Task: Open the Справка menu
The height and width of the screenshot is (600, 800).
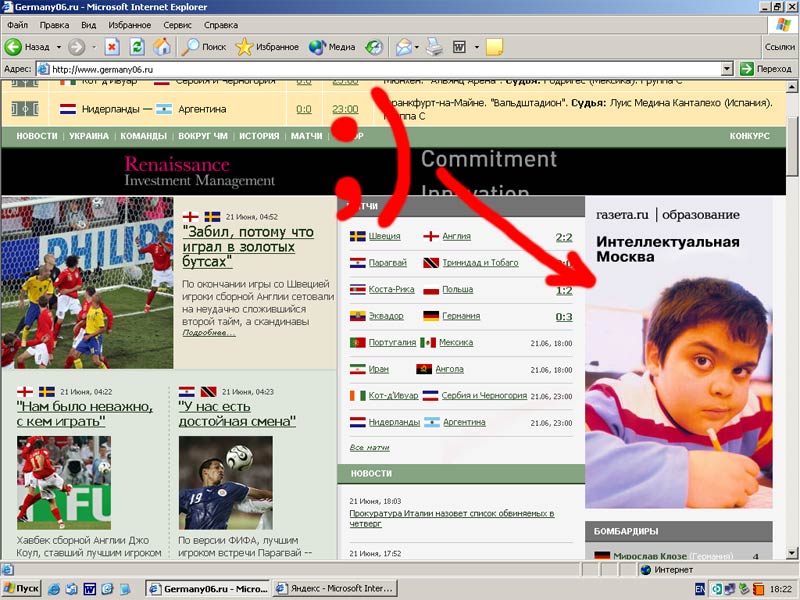Action: (221, 25)
